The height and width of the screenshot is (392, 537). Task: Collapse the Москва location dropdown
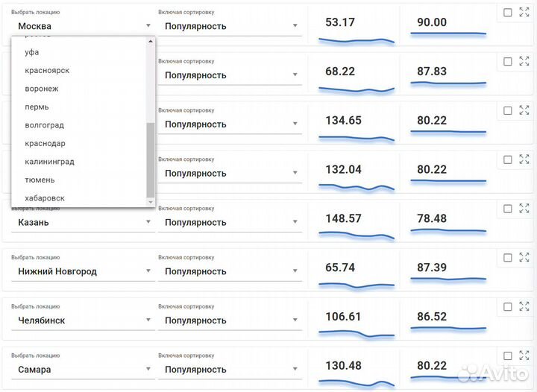[147, 26]
